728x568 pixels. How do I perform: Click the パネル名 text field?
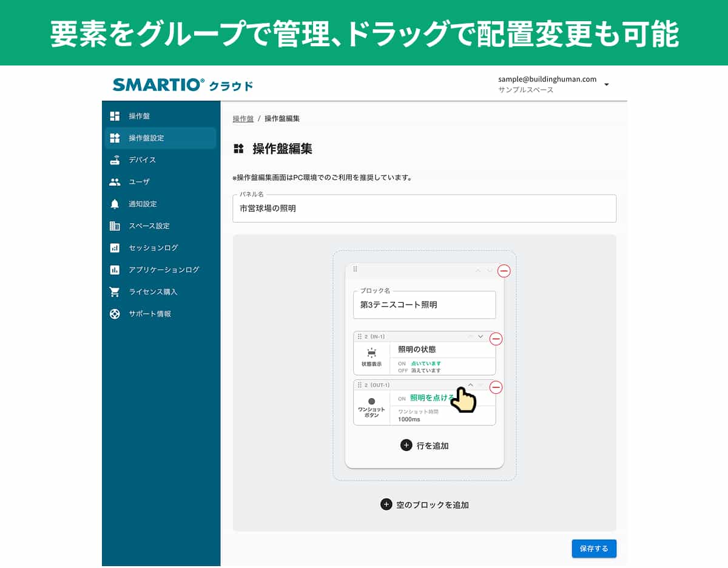[424, 208]
